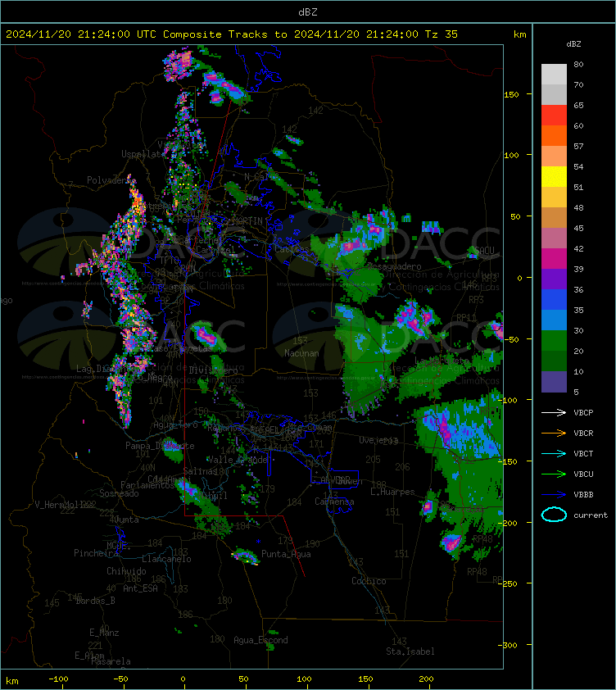
Task: Select the tan 45–48 dBZ swatch
Action: click(554, 217)
